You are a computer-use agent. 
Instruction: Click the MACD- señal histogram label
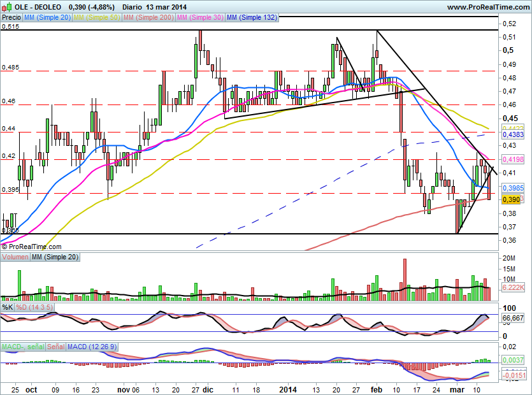click(23, 347)
